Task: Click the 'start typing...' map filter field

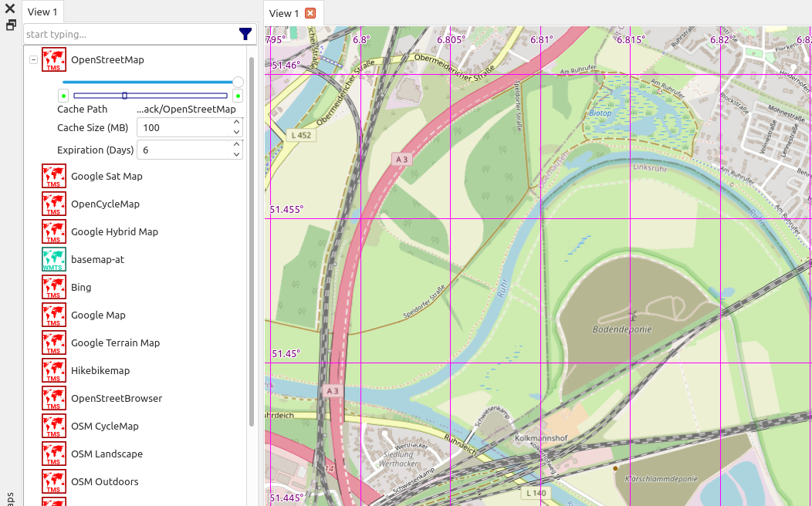Action: (130, 35)
